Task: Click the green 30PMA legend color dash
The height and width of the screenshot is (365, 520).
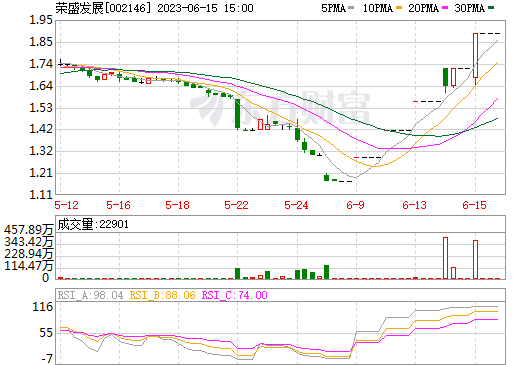Action: coord(491,8)
